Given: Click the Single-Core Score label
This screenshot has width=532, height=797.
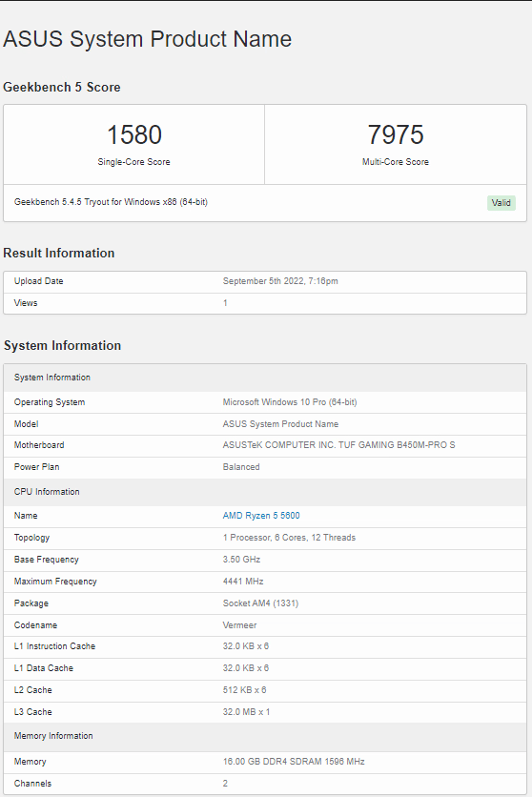Looking at the screenshot, I should click(133, 162).
